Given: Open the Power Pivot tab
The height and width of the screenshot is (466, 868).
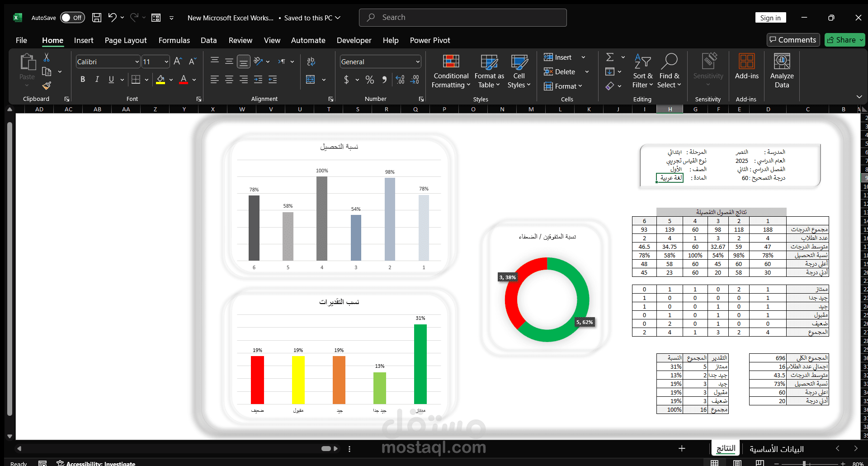Looking at the screenshot, I should (x=430, y=40).
